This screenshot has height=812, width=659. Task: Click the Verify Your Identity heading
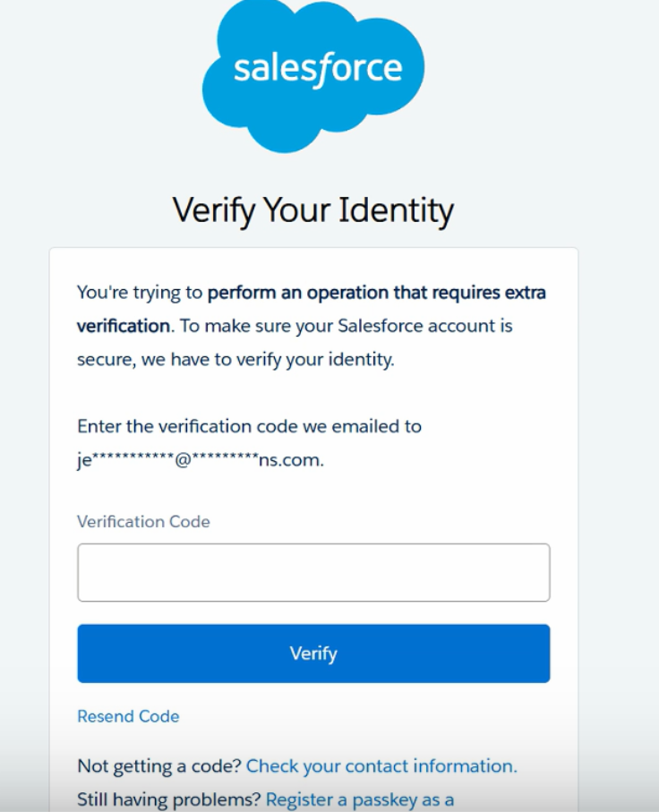[x=312, y=210]
